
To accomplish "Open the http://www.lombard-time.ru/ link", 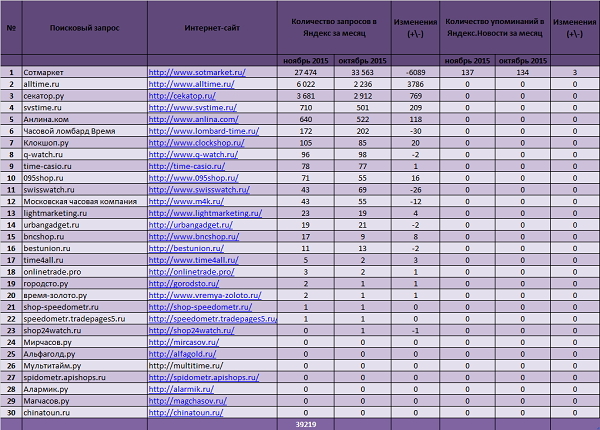I will click(x=204, y=131).
